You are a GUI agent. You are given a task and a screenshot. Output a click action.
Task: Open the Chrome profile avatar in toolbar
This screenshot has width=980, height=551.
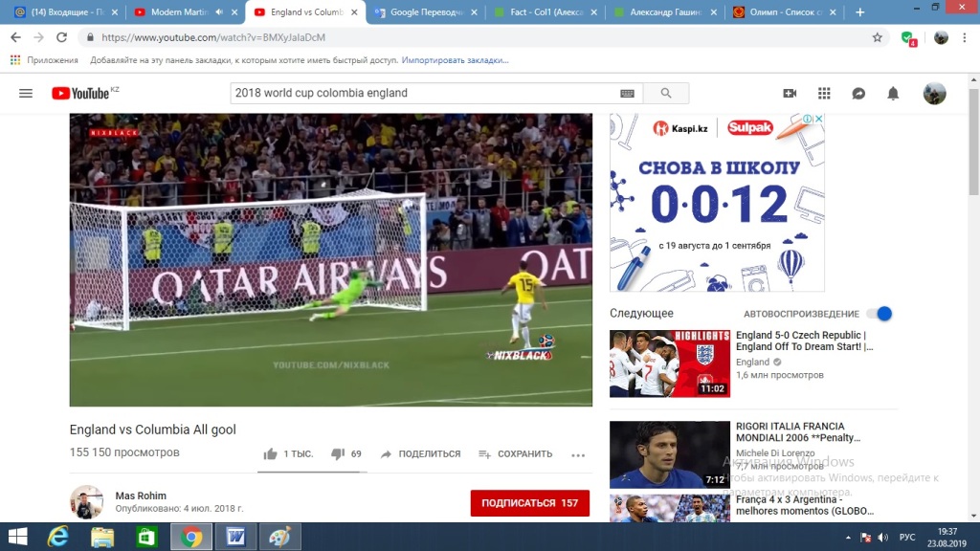(x=941, y=37)
